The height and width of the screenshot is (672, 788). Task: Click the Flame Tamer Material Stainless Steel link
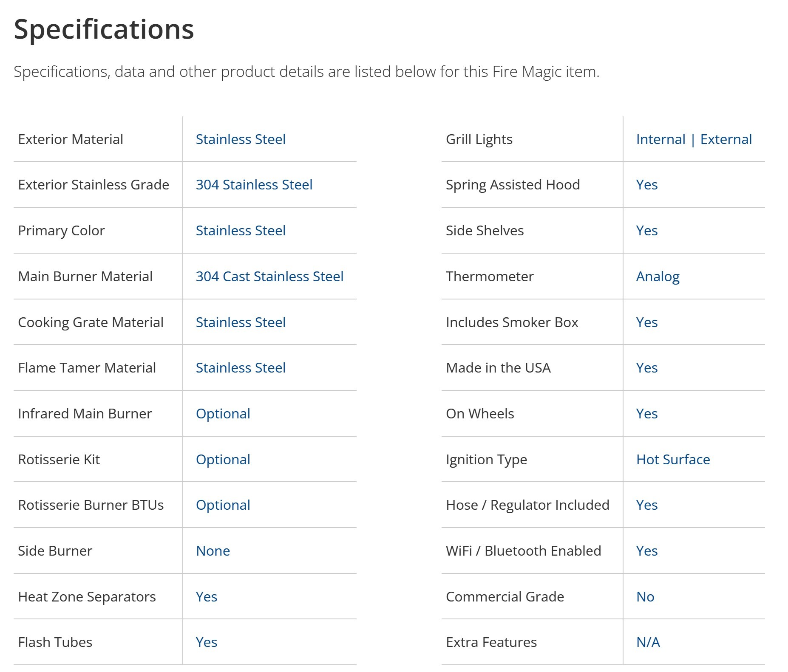tap(240, 368)
